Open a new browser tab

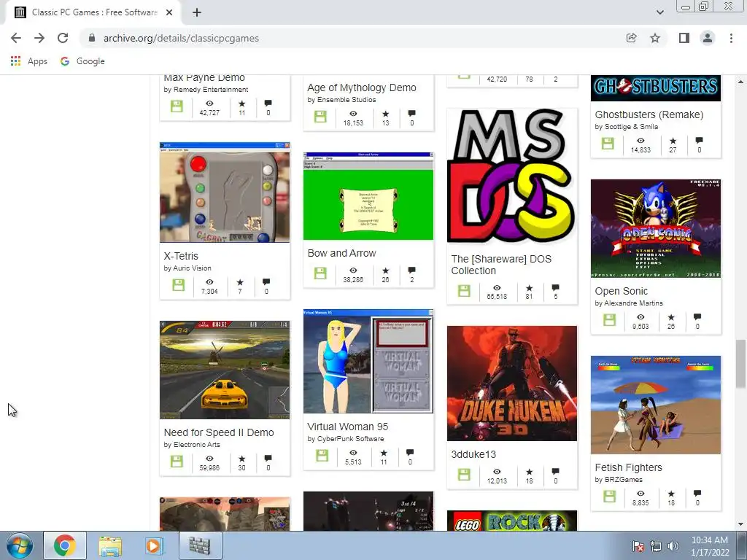[197, 12]
